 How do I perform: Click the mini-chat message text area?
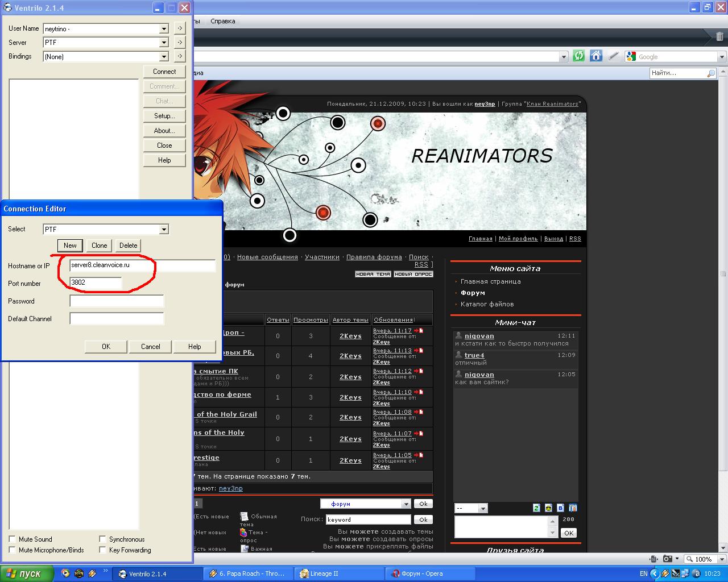pos(502,527)
